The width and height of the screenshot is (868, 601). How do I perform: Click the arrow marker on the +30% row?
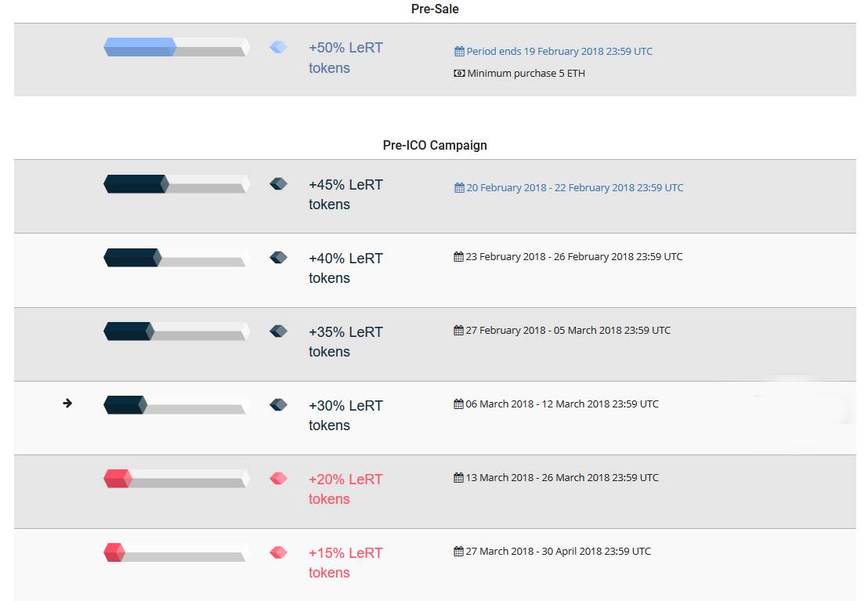coord(67,404)
